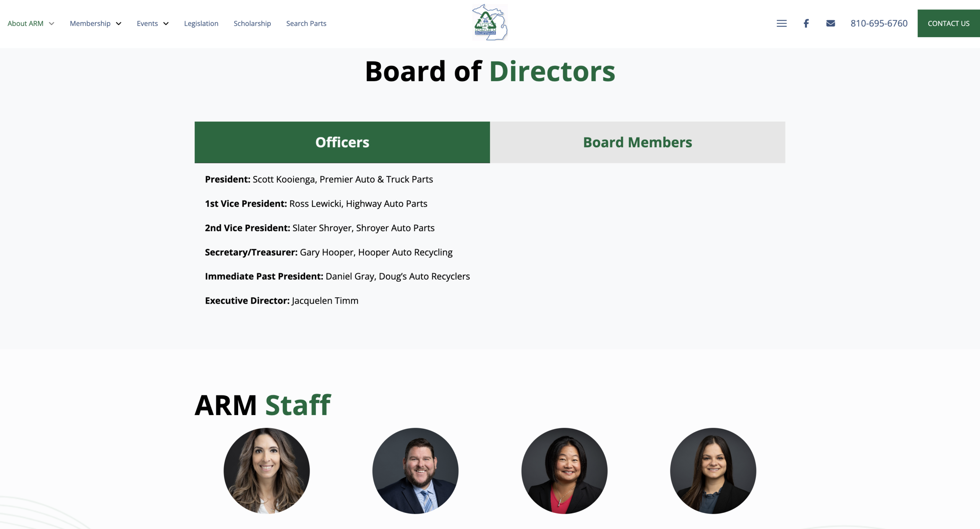980x529 pixels.
Task: Go to the Scholarship page
Action: pos(252,24)
